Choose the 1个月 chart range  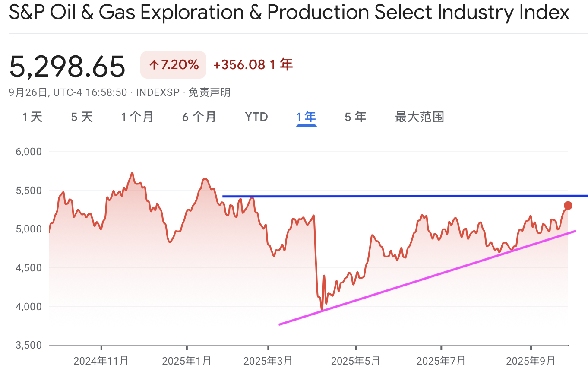[x=137, y=117]
